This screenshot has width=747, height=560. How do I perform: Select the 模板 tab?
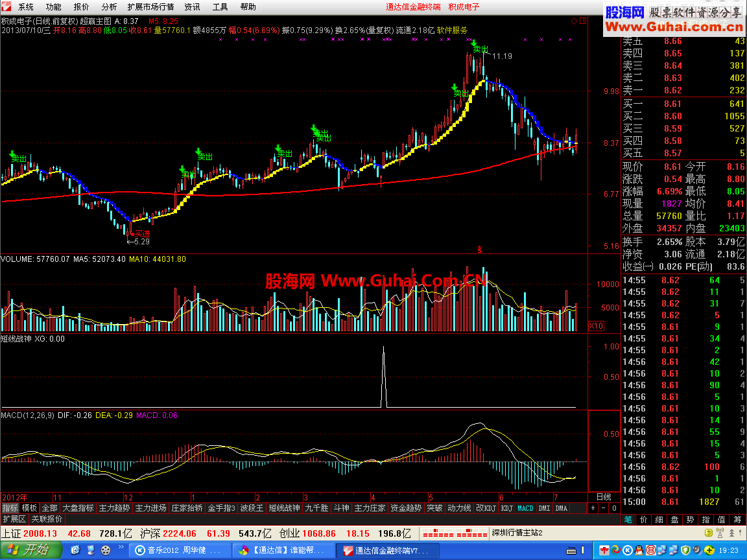tap(30, 508)
